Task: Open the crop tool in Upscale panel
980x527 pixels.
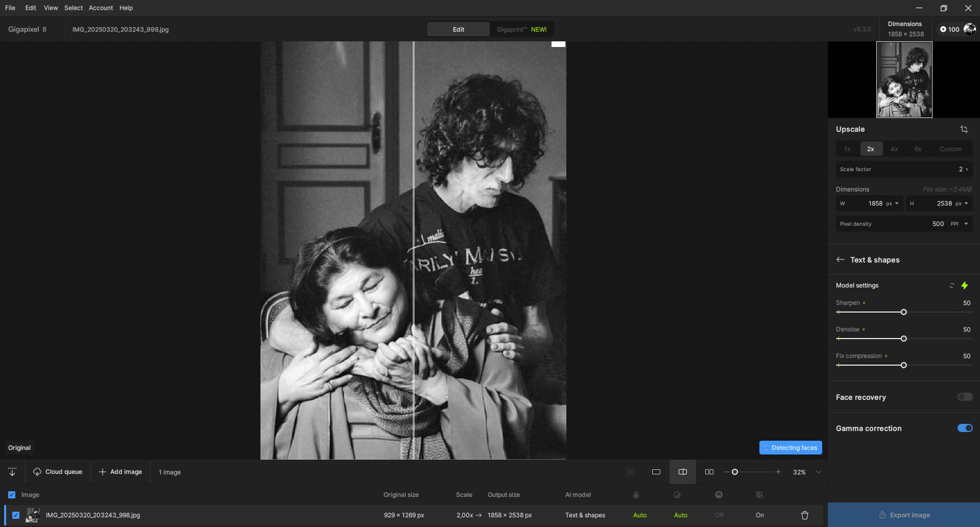Action: coord(964,129)
